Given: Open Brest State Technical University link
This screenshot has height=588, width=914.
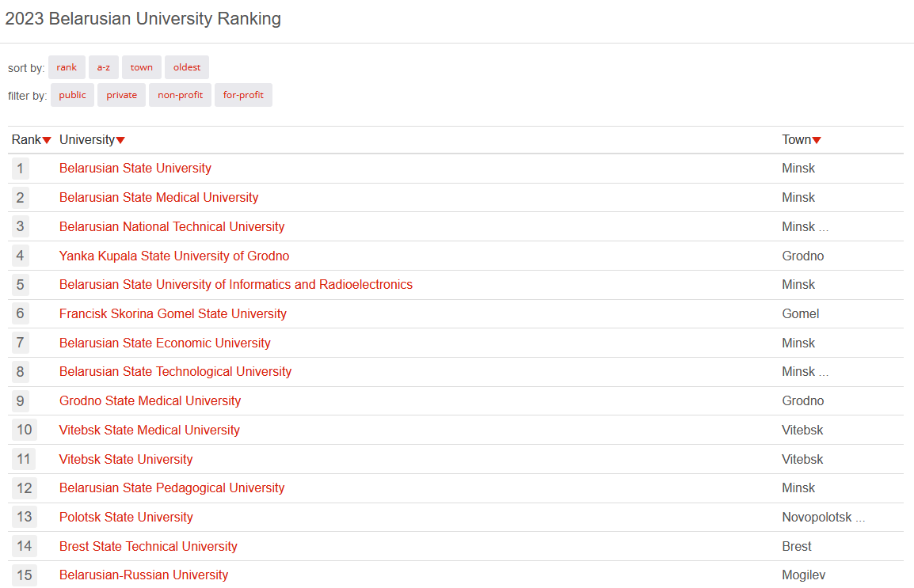Looking at the screenshot, I should 148,546.
